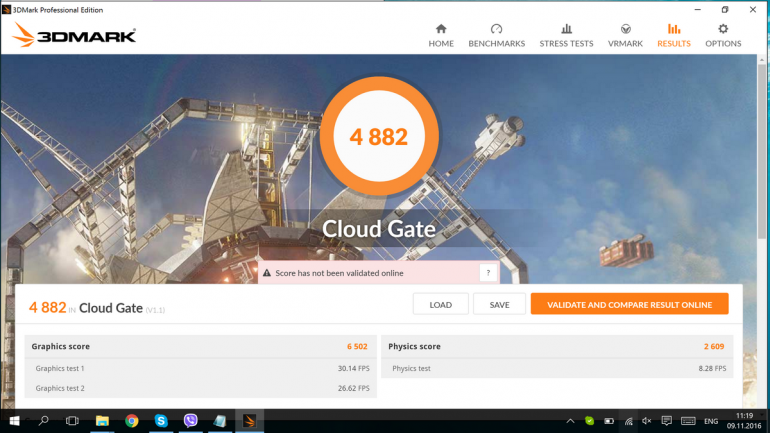This screenshot has height=433, width=770.
Task: Click the Score has not been validated text
Action: (339, 273)
